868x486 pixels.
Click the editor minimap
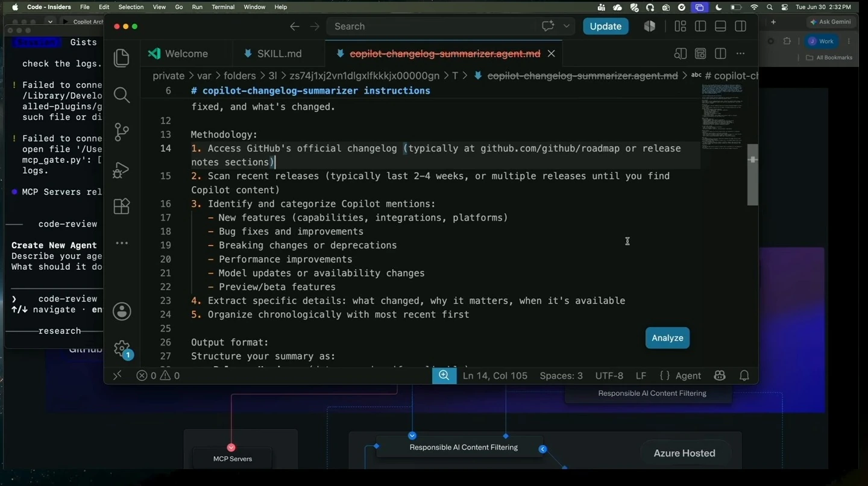coord(722,117)
